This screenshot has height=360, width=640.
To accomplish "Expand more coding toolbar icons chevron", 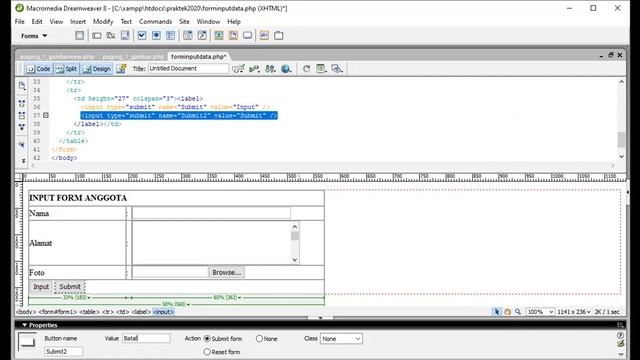I will click(23, 161).
